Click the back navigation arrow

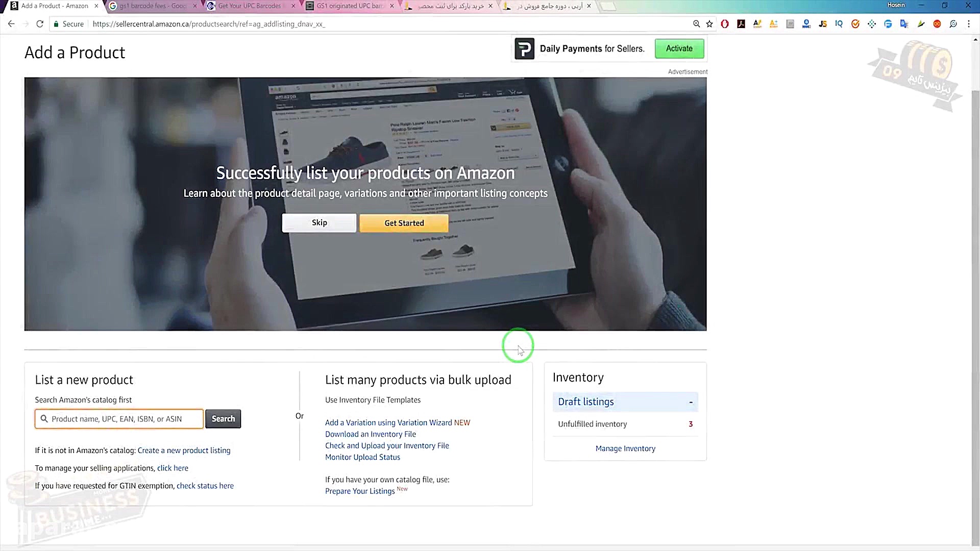coord(11,24)
